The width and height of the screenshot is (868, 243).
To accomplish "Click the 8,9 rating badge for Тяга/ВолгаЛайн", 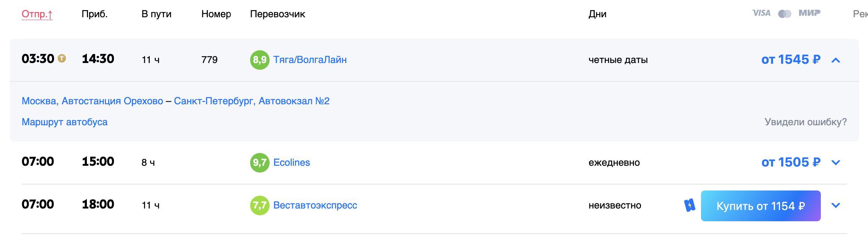I will click(x=260, y=60).
